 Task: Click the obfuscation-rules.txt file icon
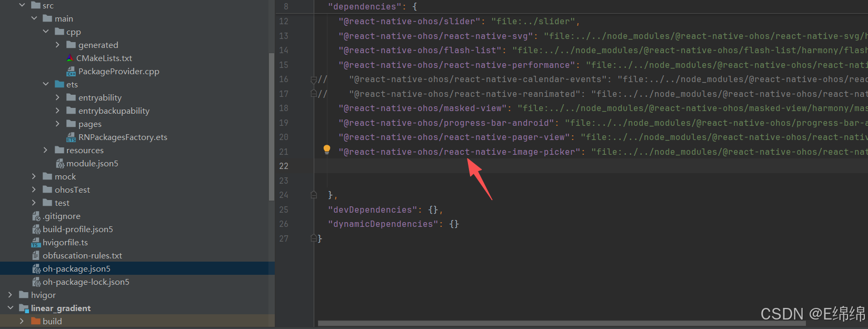[36, 255]
